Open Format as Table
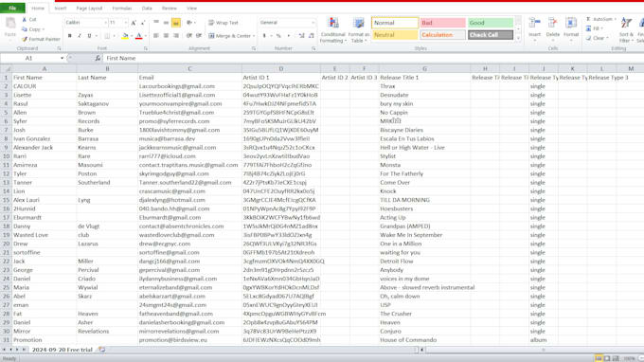This screenshot has width=644, height=362. click(x=359, y=30)
